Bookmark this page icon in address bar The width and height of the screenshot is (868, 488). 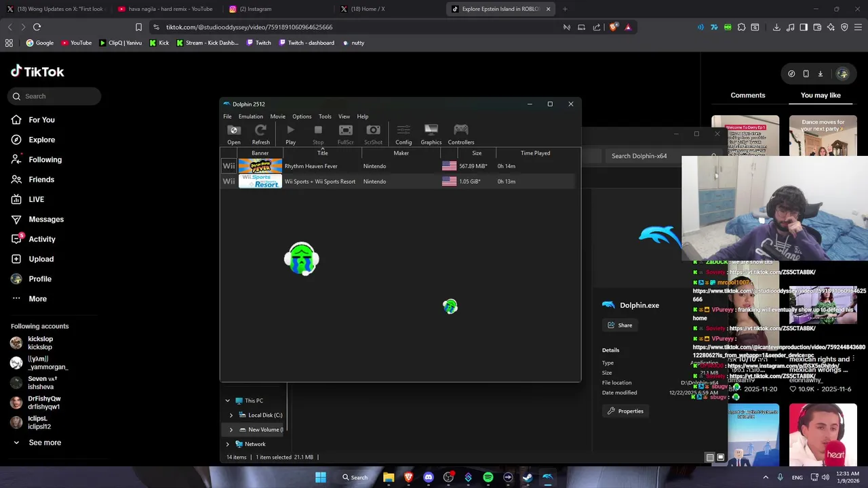[x=138, y=27]
